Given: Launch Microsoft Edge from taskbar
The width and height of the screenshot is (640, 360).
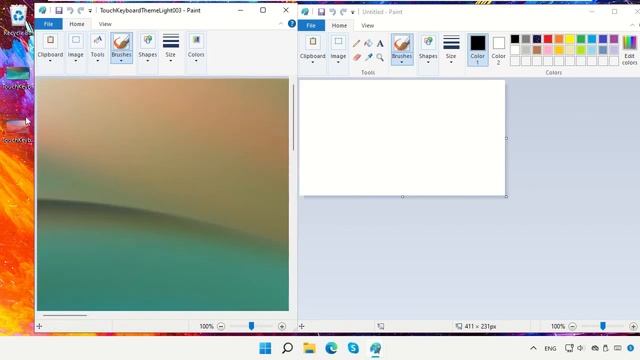Looking at the screenshot, I should click(x=331, y=348).
